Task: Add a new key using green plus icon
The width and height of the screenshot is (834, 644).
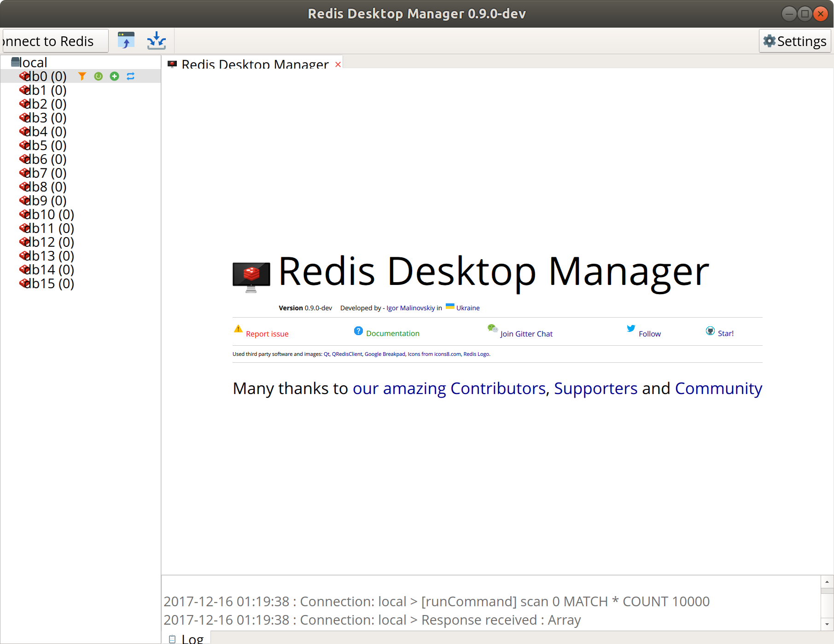Action: (114, 76)
